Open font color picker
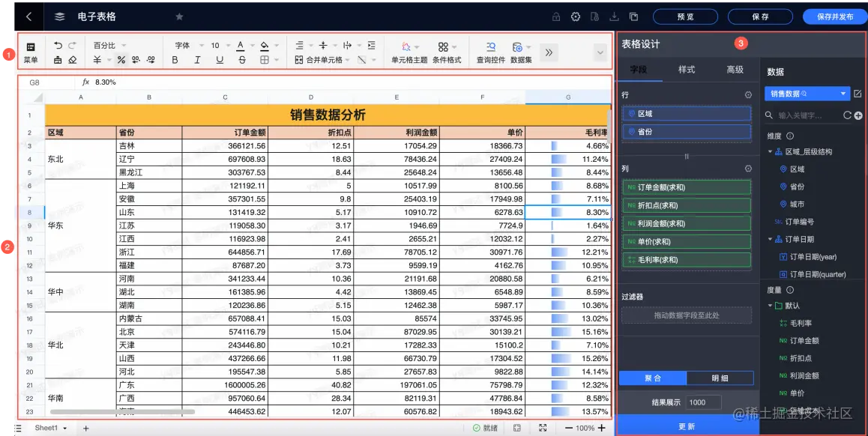868x436 pixels. pyautogui.click(x=241, y=46)
